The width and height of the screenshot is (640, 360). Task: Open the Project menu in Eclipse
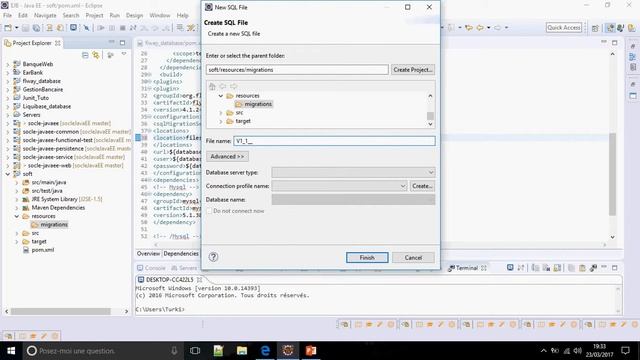(94, 15)
